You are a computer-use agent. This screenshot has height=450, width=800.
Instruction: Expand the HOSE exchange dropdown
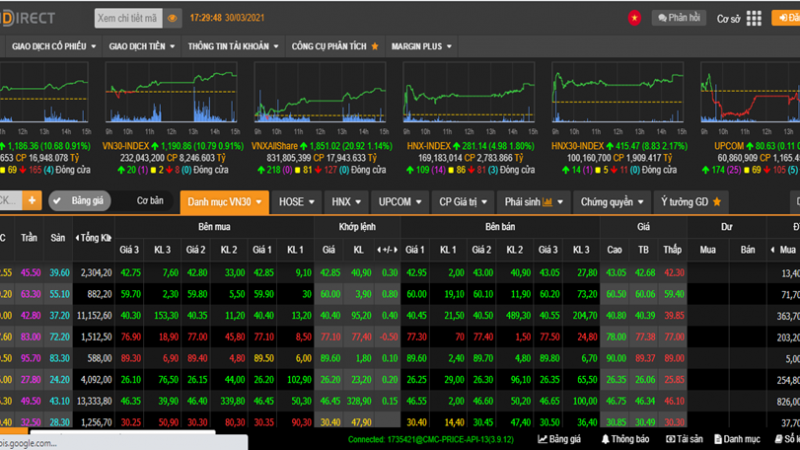[296, 202]
